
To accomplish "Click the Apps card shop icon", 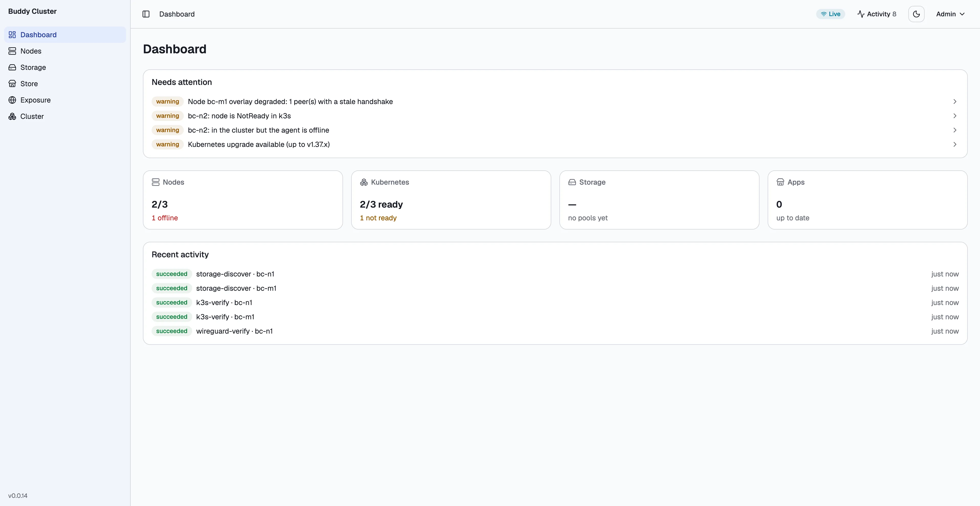I will (780, 182).
